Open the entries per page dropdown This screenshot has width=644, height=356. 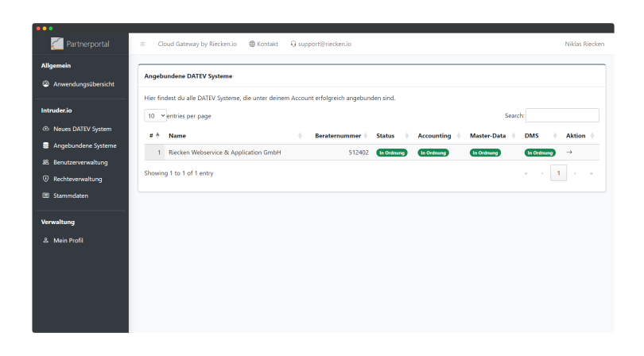(156, 116)
